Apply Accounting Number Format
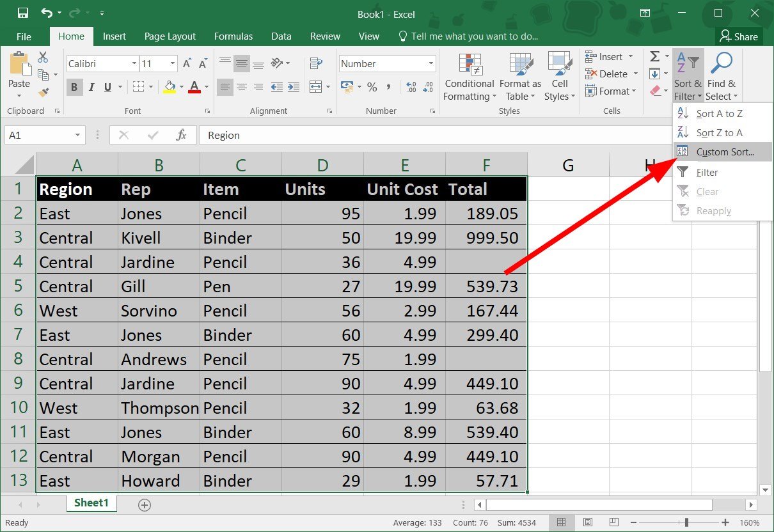The image size is (774, 532). (x=347, y=87)
